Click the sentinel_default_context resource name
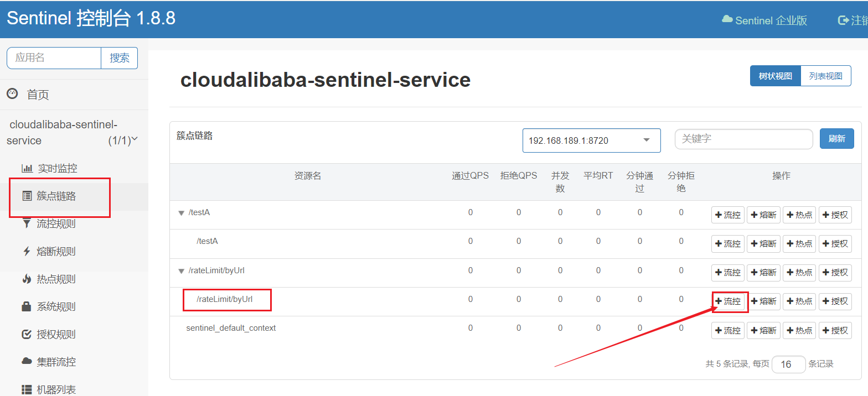 [x=231, y=328]
